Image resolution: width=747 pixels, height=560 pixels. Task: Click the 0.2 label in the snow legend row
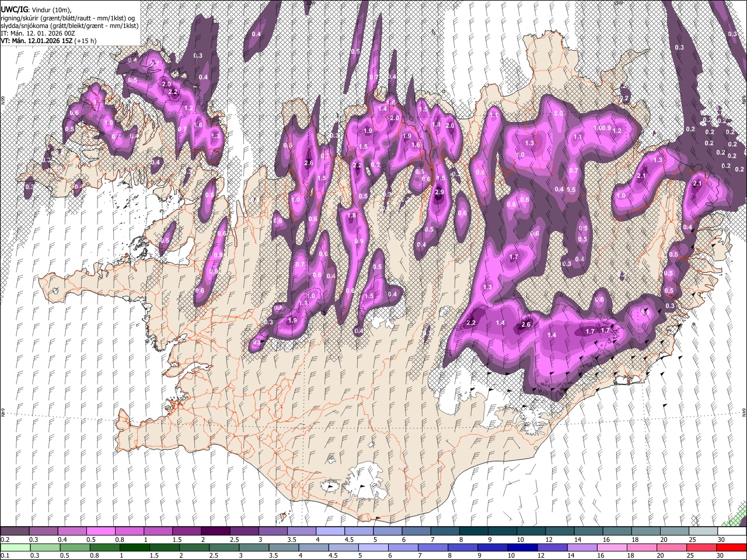point(5,540)
